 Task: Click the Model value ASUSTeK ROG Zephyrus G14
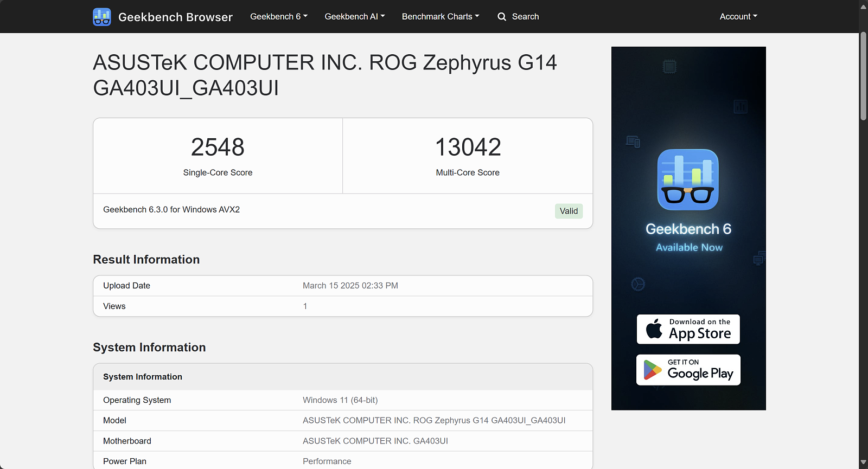click(x=434, y=420)
